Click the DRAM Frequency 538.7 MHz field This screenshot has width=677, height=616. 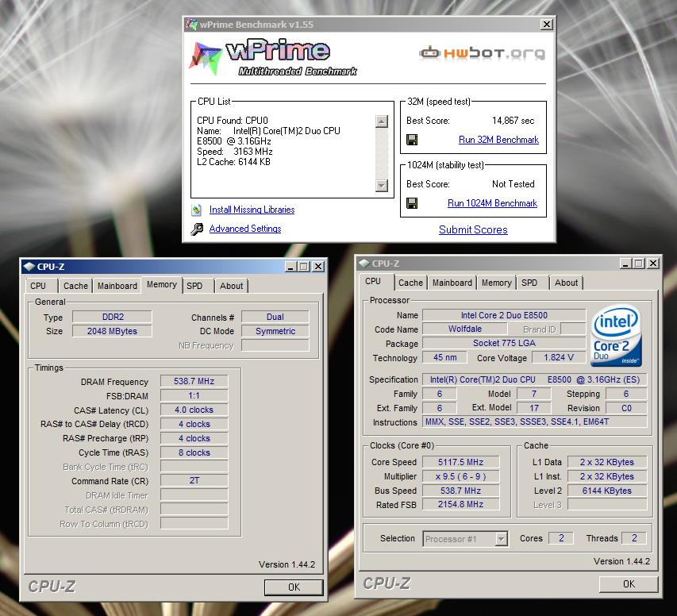(194, 382)
